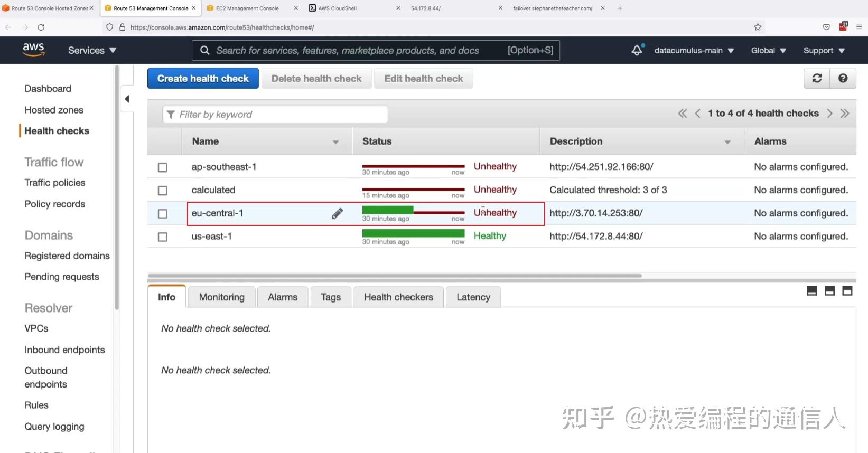Click the ap-southeast-1 red status bar

click(x=413, y=166)
